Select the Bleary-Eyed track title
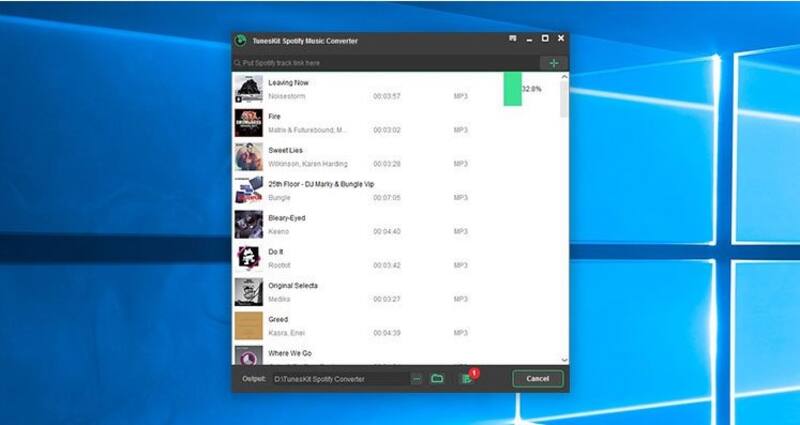 tap(287, 218)
